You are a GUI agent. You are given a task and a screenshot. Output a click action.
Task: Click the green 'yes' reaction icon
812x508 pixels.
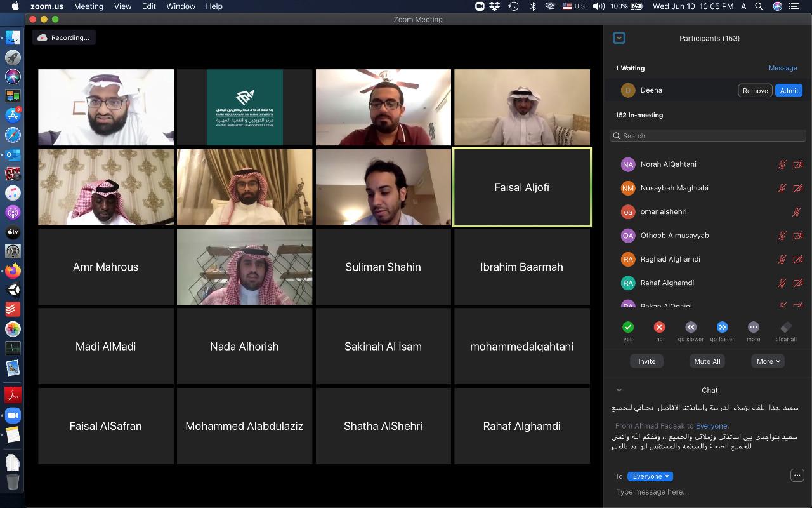(x=628, y=328)
